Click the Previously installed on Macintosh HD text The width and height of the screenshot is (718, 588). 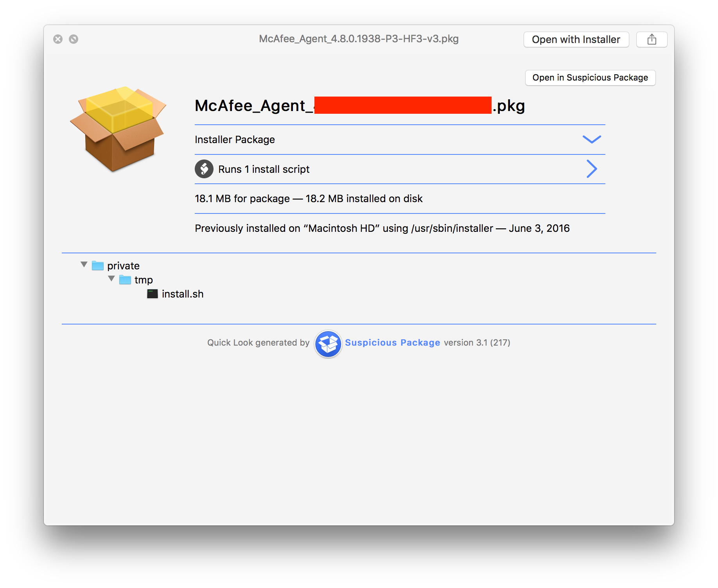(x=382, y=228)
